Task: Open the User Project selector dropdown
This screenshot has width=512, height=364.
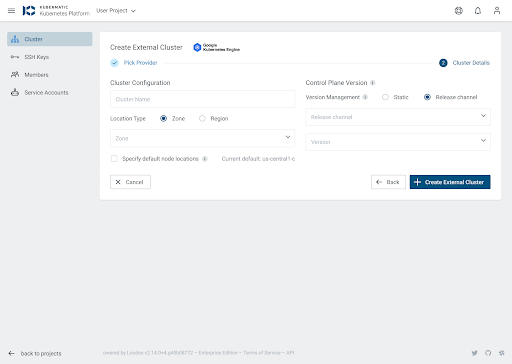Action: pyautogui.click(x=116, y=11)
